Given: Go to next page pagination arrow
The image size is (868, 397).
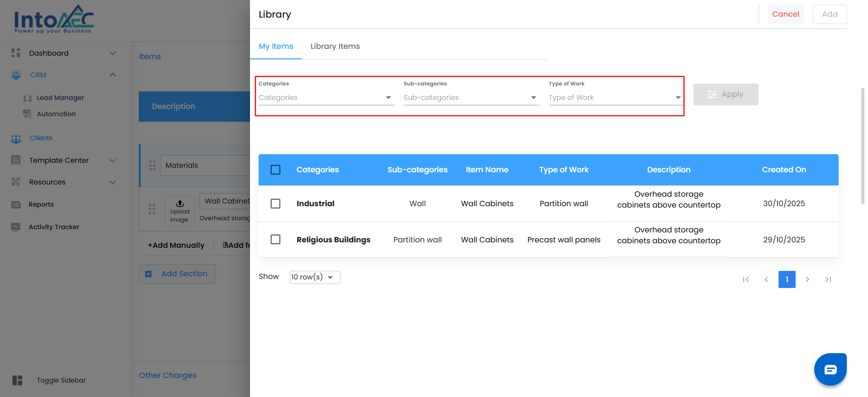Looking at the screenshot, I should tap(807, 279).
